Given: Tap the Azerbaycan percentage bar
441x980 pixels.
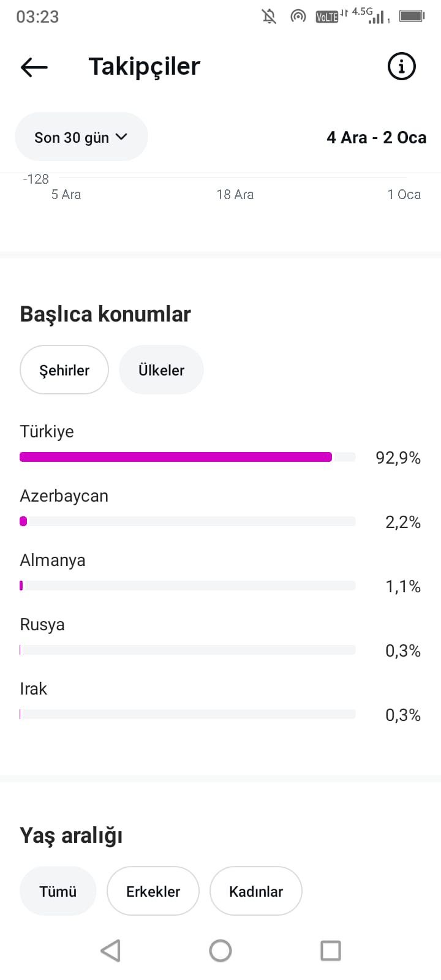Looking at the screenshot, I should (187, 521).
